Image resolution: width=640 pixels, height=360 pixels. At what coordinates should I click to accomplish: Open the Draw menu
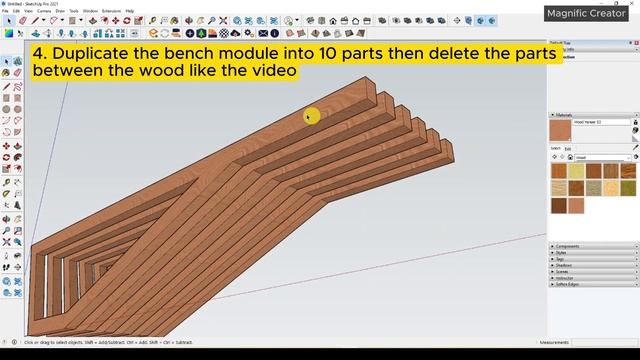coord(60,11)
